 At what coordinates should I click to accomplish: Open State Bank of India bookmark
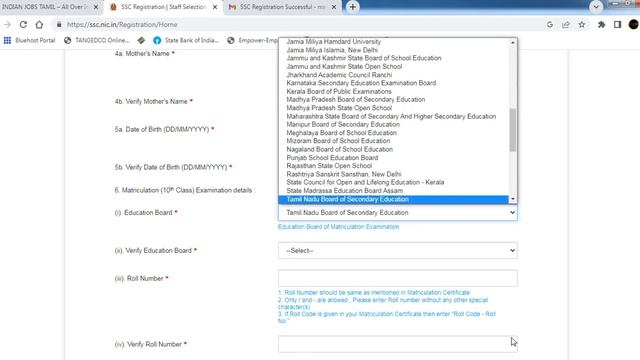tap(186, 40)
